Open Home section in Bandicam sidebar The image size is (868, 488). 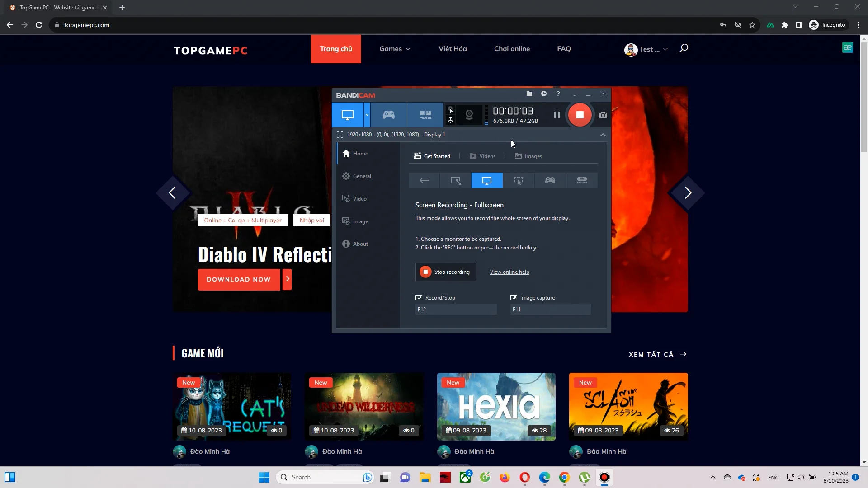368,154
